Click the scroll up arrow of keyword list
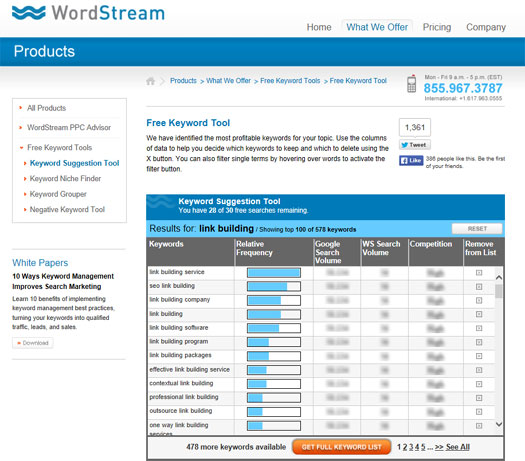Screen dimensions: 525x461 [x=499, y=278]
